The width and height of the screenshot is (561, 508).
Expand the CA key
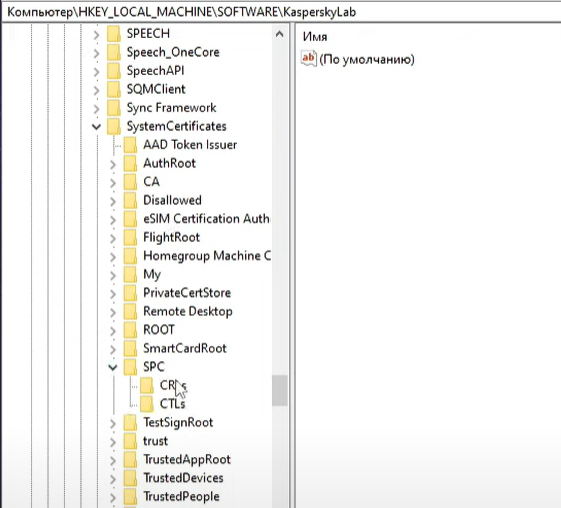point(113,183)
